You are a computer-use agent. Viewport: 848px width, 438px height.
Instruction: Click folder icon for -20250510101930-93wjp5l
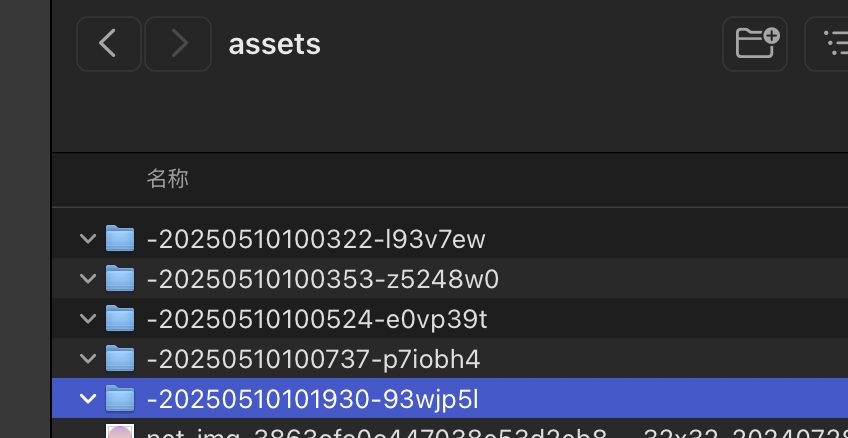(120, 399)
